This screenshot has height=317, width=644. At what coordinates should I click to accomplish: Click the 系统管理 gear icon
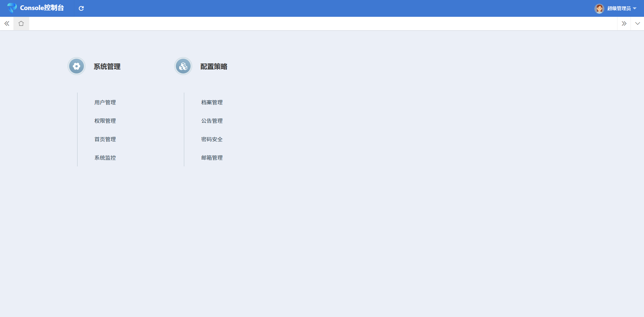77,66
